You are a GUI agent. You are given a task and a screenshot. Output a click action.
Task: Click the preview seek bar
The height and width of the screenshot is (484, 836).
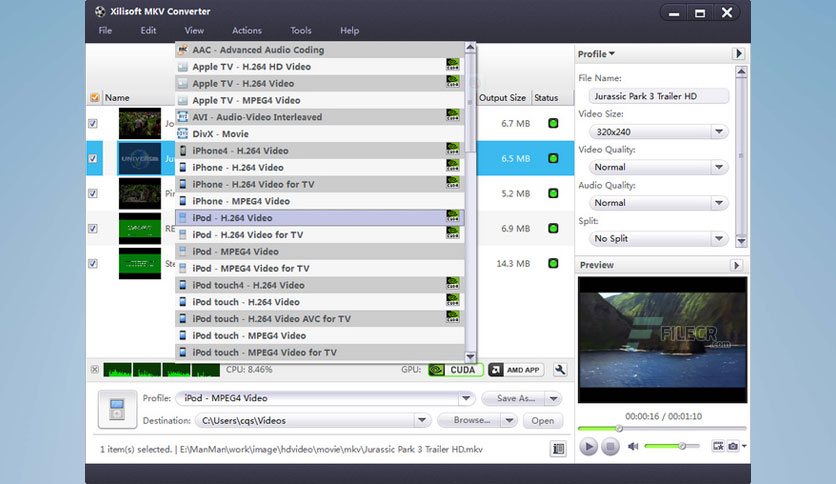662,429
